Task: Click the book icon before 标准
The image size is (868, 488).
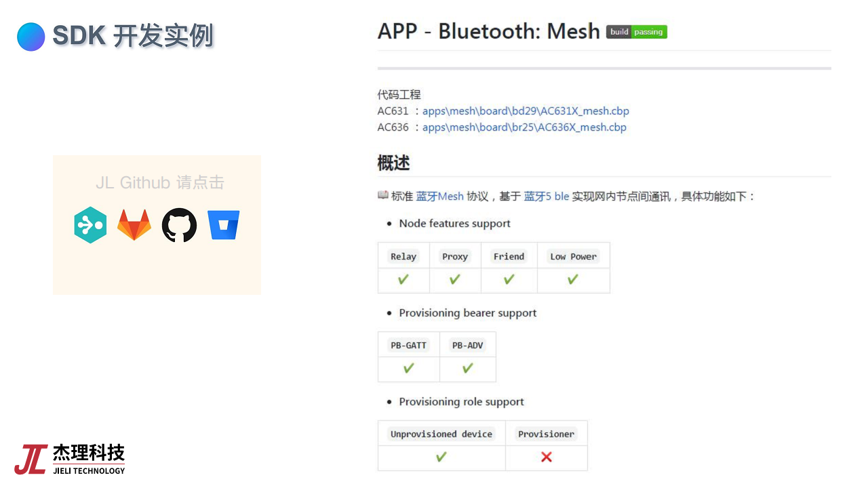Action: (383, 196)
